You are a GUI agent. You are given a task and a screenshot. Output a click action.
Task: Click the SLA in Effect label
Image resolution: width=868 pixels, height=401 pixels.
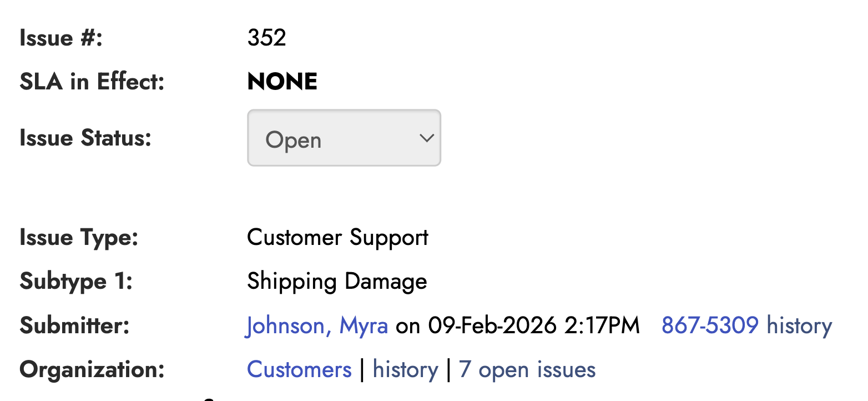[91, 81]
